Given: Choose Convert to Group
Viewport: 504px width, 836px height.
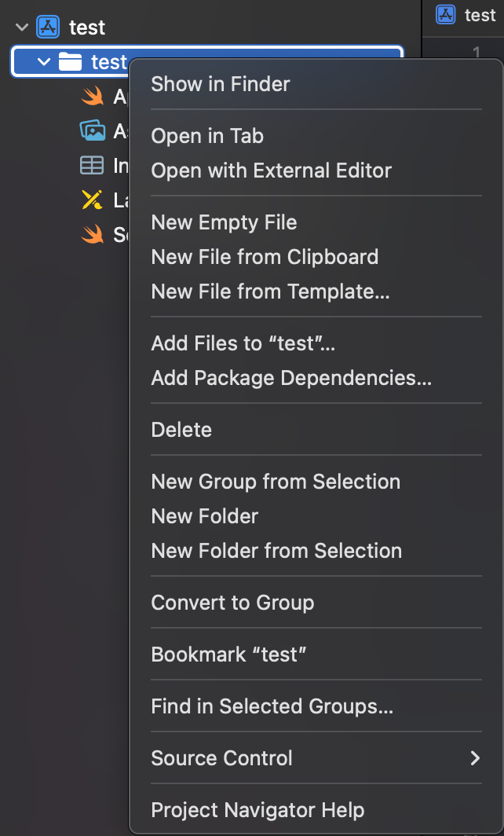Looking at the screenshot, I should coord(232,603).
